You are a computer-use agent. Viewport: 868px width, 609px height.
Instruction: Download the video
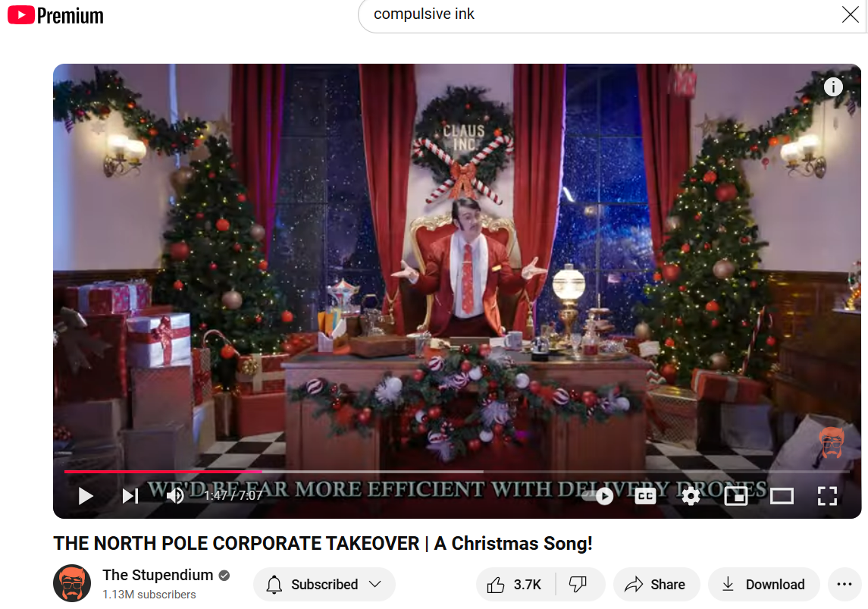click(x=763, y=584)
